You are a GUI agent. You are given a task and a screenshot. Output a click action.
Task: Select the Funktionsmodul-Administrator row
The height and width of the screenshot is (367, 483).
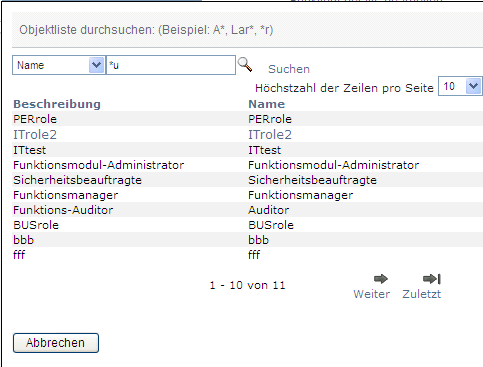[x=247, y=165]
